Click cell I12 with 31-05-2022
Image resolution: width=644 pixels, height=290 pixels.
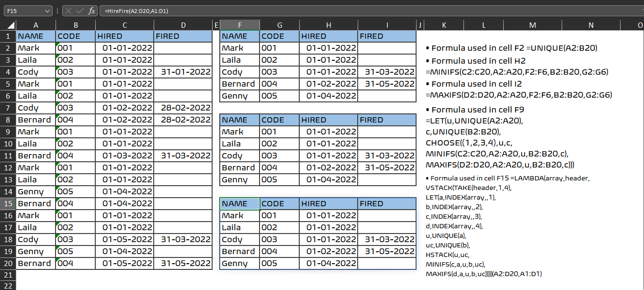(387, 167)
